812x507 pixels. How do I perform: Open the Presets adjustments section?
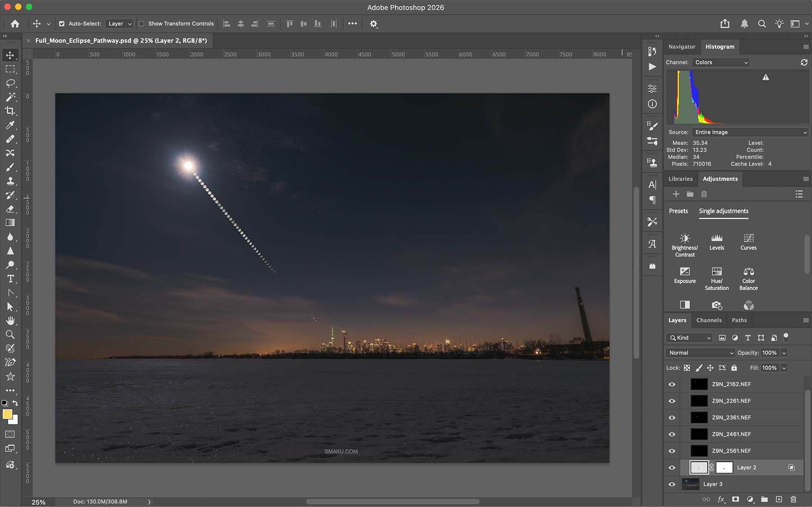click(678, 211)
